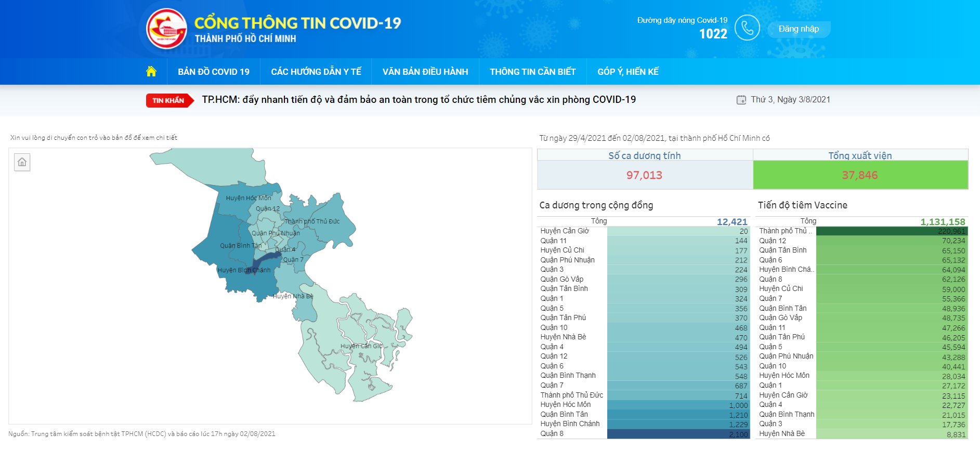The width and height of the screenshot is (980, 462).
Task: Click the Covid-19 hotline phone icon
Action: tap(747, 28)
